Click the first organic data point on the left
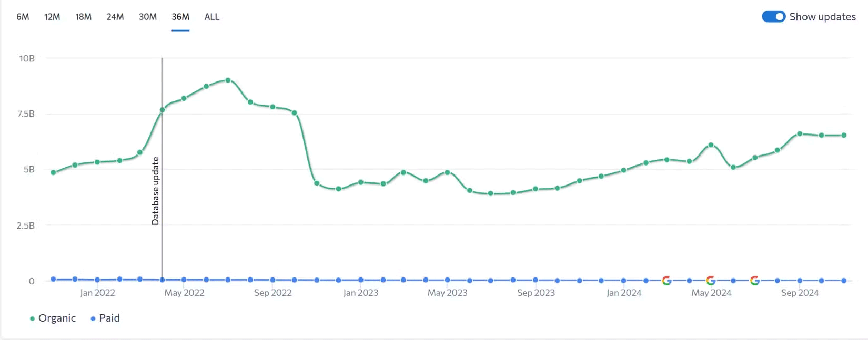The width and height of the screenshot is (868, 340). point(53,172)
